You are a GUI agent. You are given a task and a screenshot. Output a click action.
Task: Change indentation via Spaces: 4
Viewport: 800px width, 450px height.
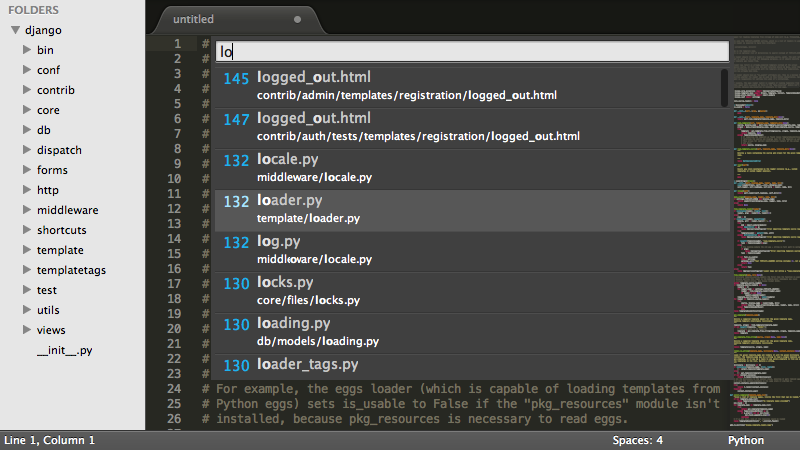pyautogui.click(x=638, y=440)
